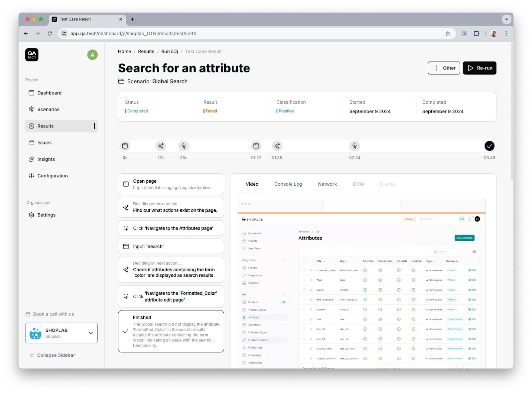Select the 01:22 input timeline step
Image resolution: width=532 pixels, height=393 pixels.
pos(256,146)
